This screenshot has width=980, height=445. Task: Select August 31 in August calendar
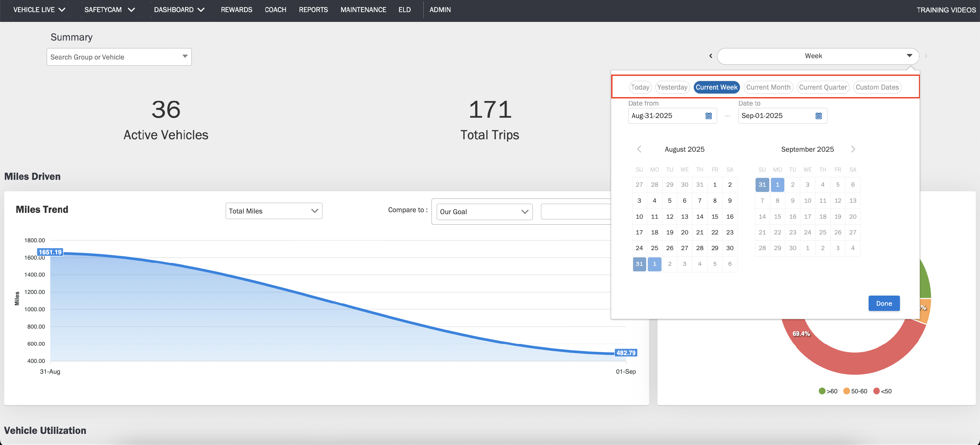[639, 264]
